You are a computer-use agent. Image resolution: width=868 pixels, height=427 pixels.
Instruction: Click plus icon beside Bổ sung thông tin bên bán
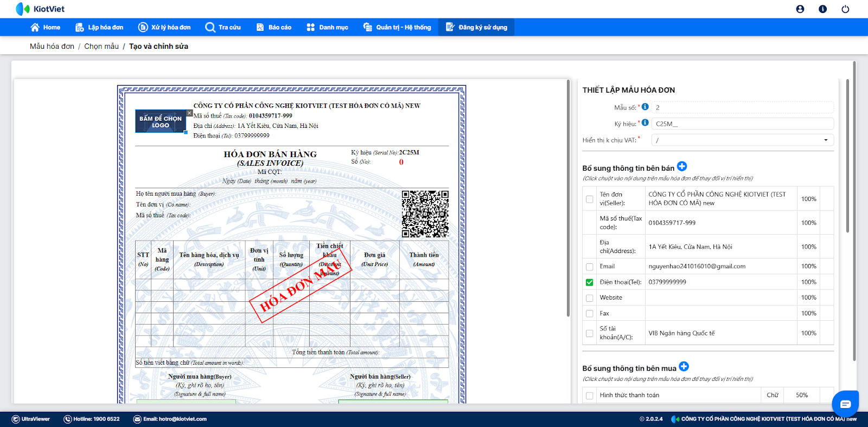(682, 166)
